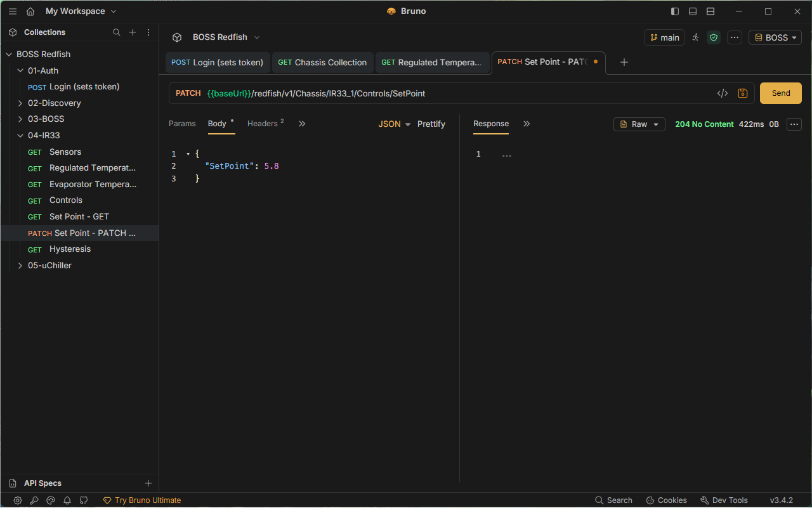Click the API Specs document icon

click(13, 483)
